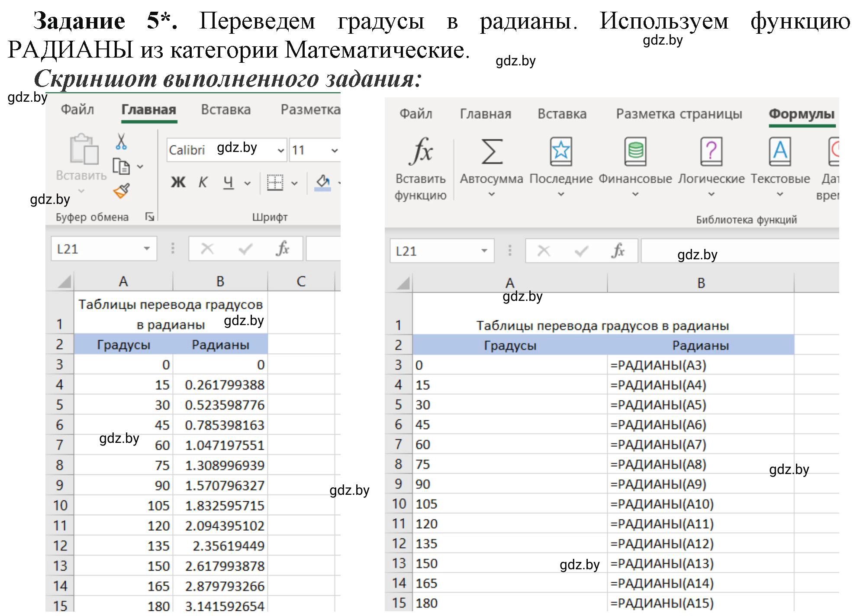Open Финансовые functions icon

click(635, 152)
